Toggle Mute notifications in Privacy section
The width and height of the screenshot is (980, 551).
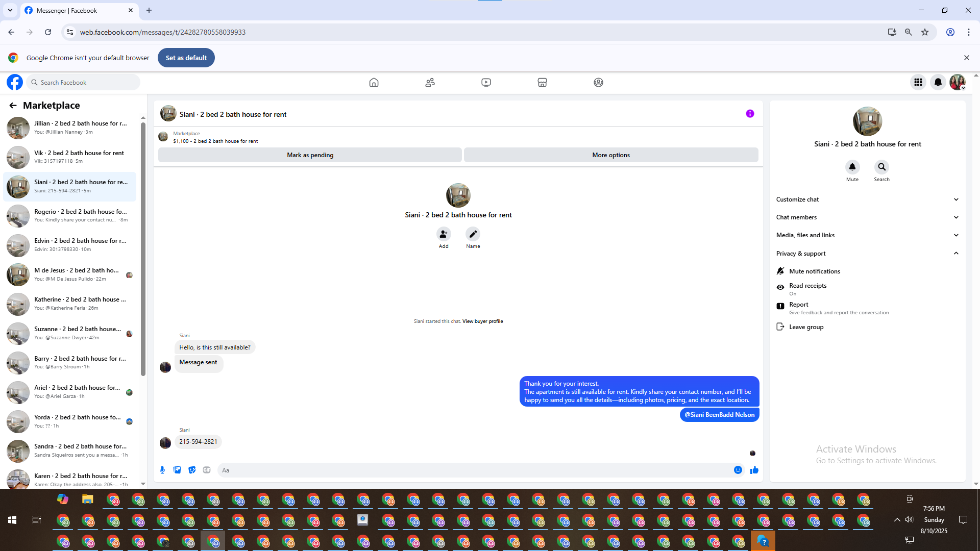click(814, 271)
